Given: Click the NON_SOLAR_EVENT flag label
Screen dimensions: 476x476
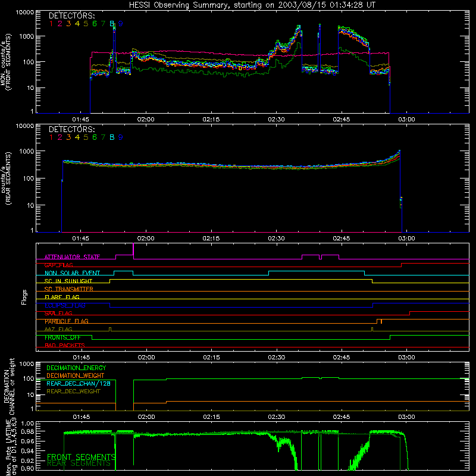Looking at the screenshot, I should (x=72, y=273).
